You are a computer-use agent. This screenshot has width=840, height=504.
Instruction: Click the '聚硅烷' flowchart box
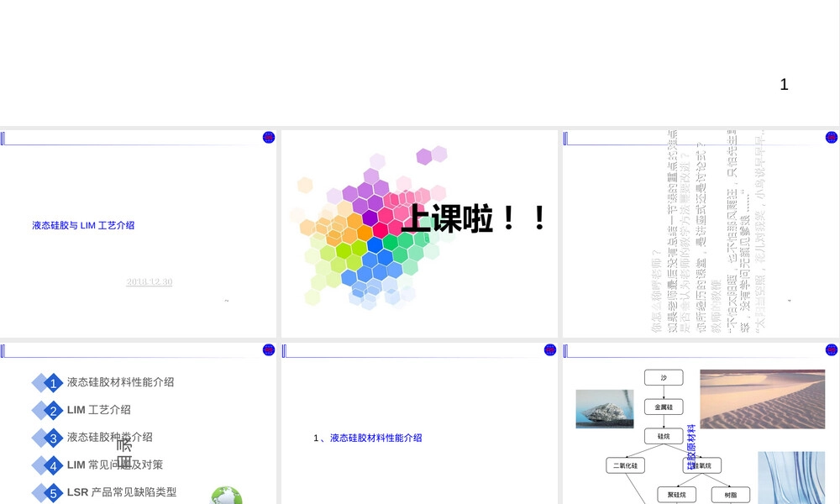[x=677, y=495]
